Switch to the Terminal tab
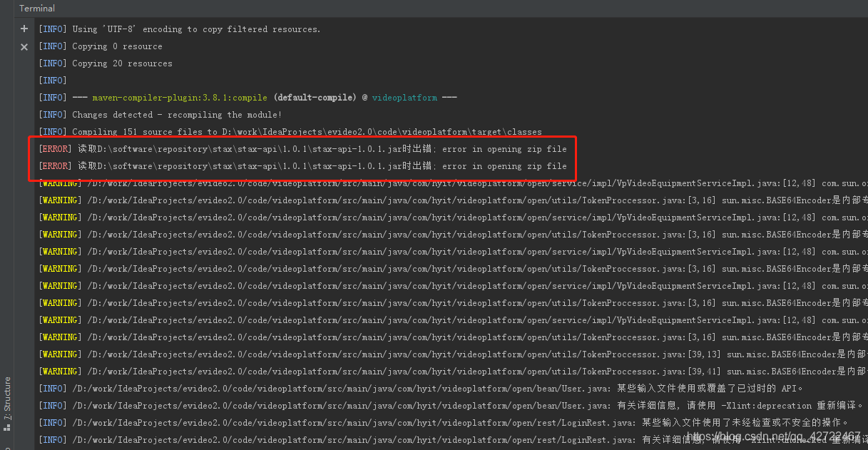The width and height of the screenshot is (868, 450). [36, 8]
